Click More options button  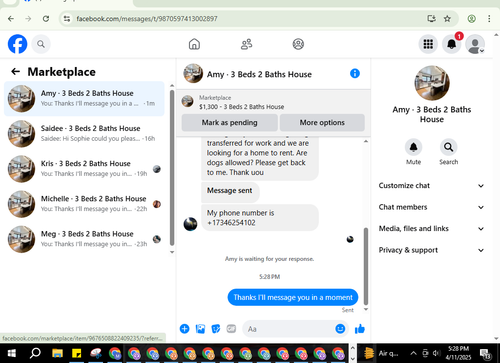(x=322, y=123)
